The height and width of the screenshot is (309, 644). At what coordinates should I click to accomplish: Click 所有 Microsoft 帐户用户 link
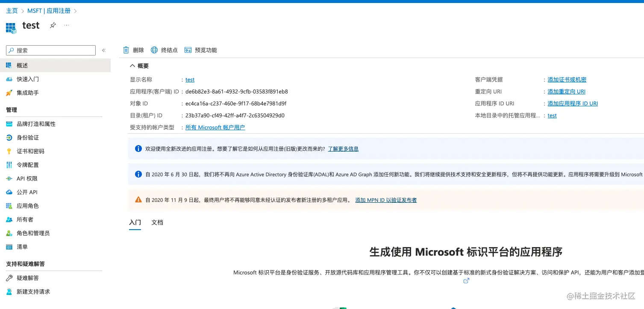pyautogui.click(x=215, y=128)
